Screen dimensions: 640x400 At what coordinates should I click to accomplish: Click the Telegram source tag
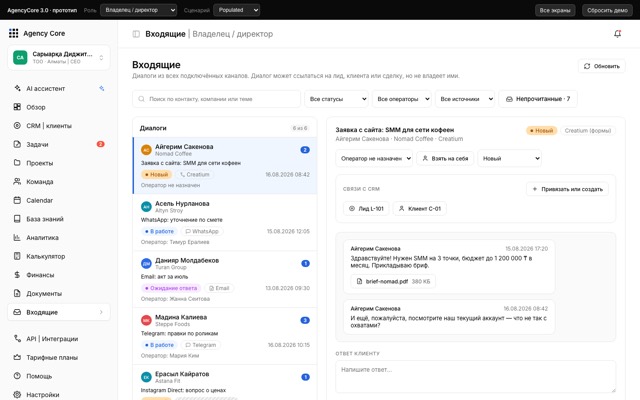point(201,345)
